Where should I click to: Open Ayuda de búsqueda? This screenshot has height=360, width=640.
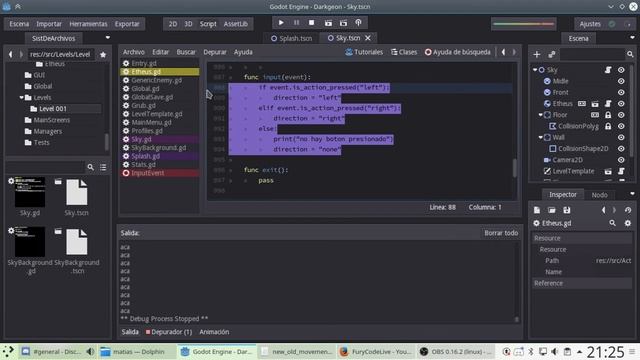pyautogui.click(x=458, y=52)
